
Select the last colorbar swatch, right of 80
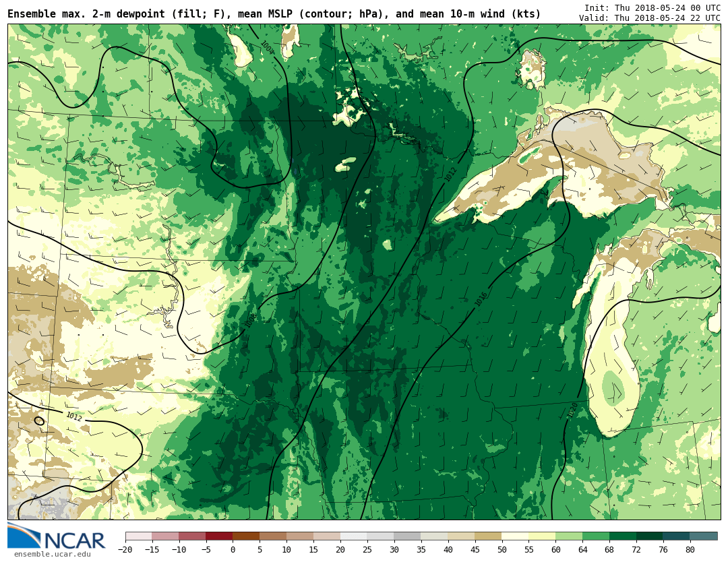(x=704, y=536)
